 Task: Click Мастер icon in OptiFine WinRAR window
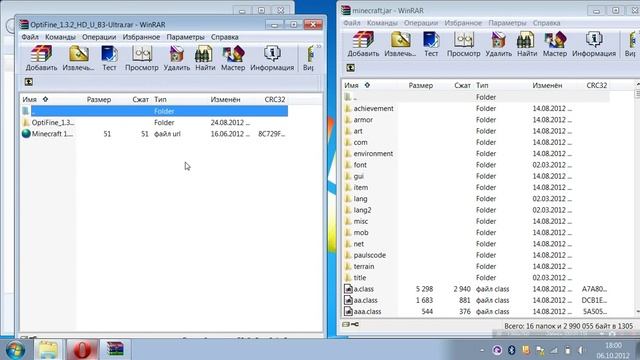click(233, 59)
